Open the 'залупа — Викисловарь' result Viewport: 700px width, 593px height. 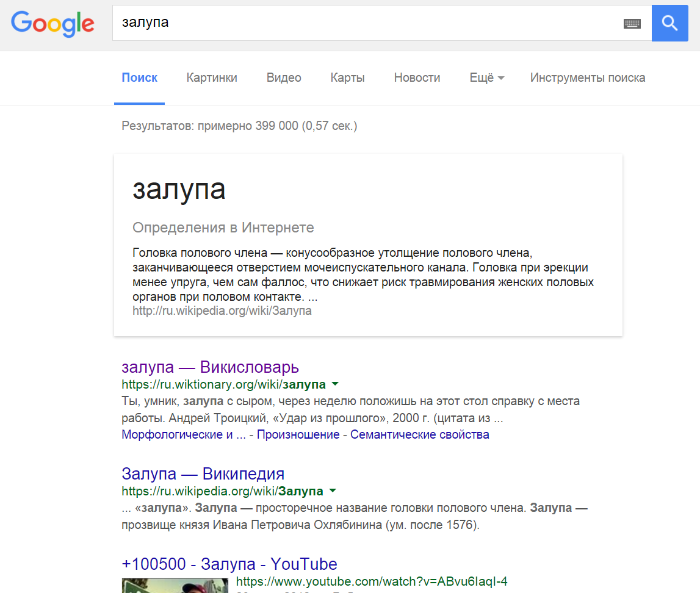[x=211, y=367]
